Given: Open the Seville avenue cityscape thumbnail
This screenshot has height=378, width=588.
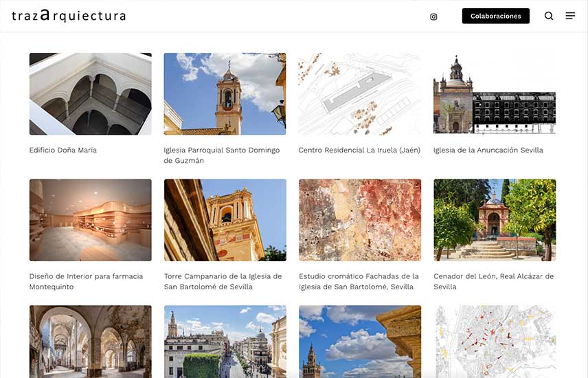Looking at the screenshot, I should tap(225, 342).
